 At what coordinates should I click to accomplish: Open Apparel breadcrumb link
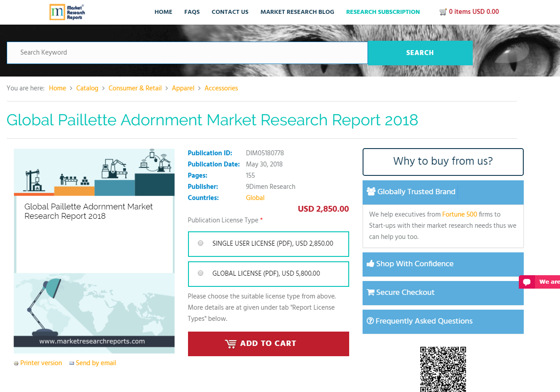(x=183, y=88)
